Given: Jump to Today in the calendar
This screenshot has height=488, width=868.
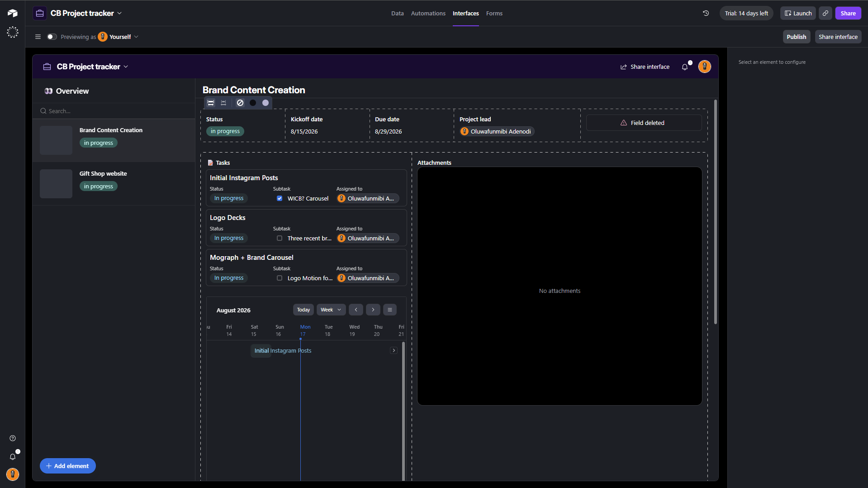Looking at the screenshot, I should pos(304,310).
